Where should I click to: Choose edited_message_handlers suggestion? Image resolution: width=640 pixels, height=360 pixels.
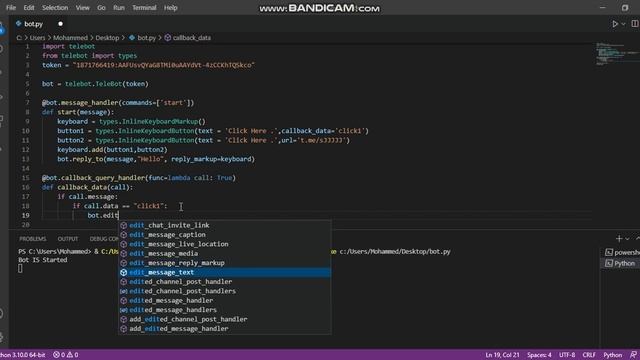point(225,310)
